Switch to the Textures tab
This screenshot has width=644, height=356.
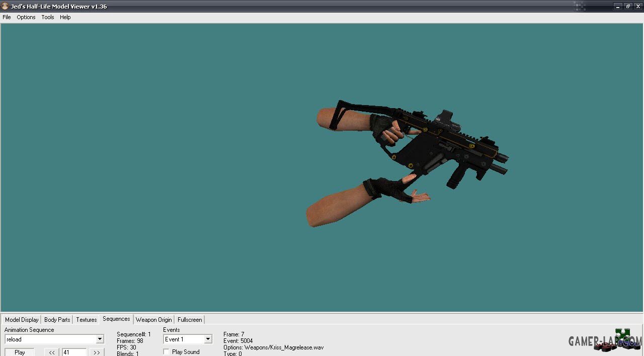87,320
